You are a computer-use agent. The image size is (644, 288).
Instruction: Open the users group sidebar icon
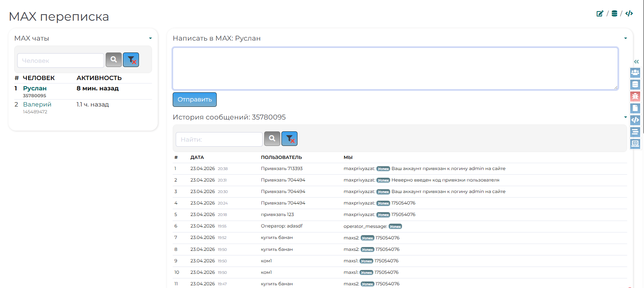pyautogui.click(x=635, y=72)
